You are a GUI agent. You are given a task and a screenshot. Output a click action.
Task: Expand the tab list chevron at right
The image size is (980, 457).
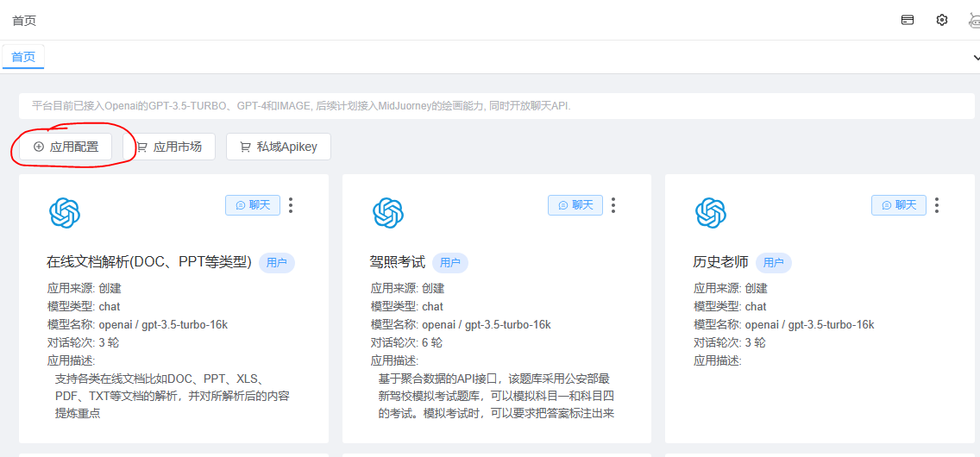pos(976,57)
